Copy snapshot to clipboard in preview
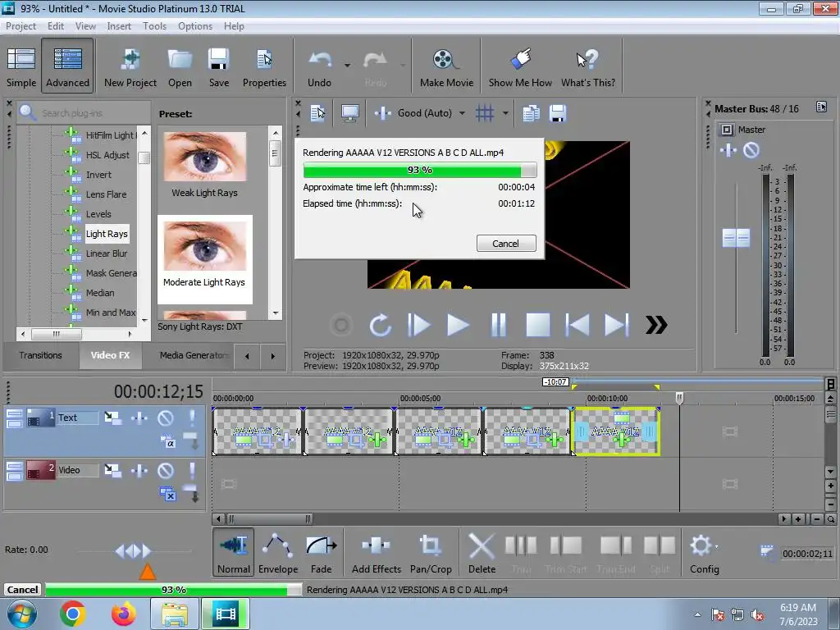The height and width of the screenshot is (630, 840). 531,113
